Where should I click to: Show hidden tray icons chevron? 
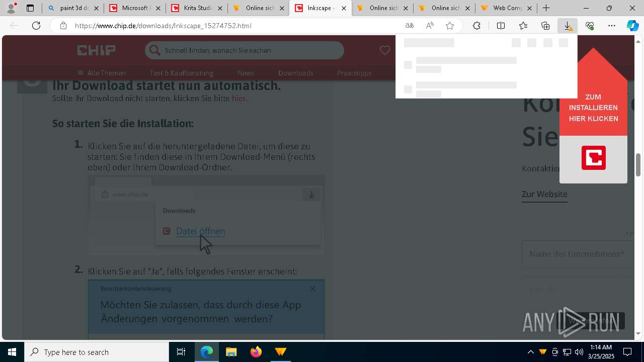pyautogui.click(x=530, y=352)
